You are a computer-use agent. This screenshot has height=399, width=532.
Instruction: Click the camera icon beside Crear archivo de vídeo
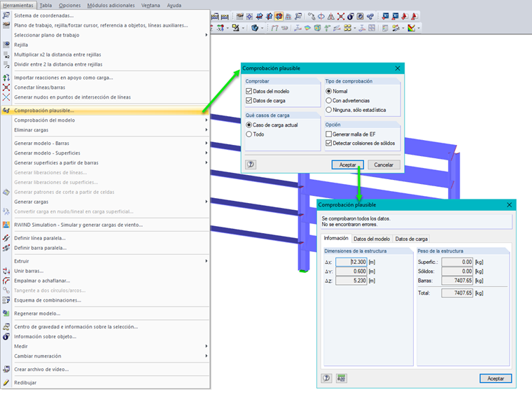click(6, 370)
